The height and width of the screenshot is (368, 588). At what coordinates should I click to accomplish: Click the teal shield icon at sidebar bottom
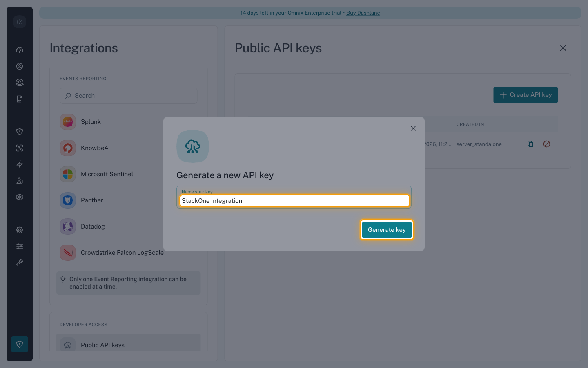point(20,344)
